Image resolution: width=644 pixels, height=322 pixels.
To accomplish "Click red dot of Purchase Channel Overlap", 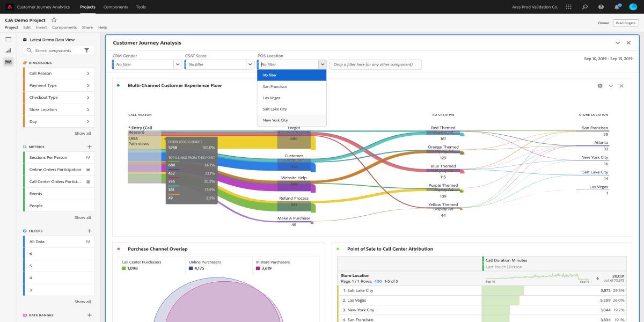I will [x=118, y=249].
